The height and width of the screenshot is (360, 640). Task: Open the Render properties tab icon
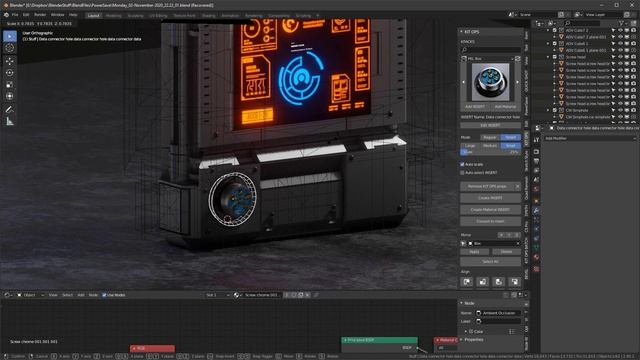point(536,152)
